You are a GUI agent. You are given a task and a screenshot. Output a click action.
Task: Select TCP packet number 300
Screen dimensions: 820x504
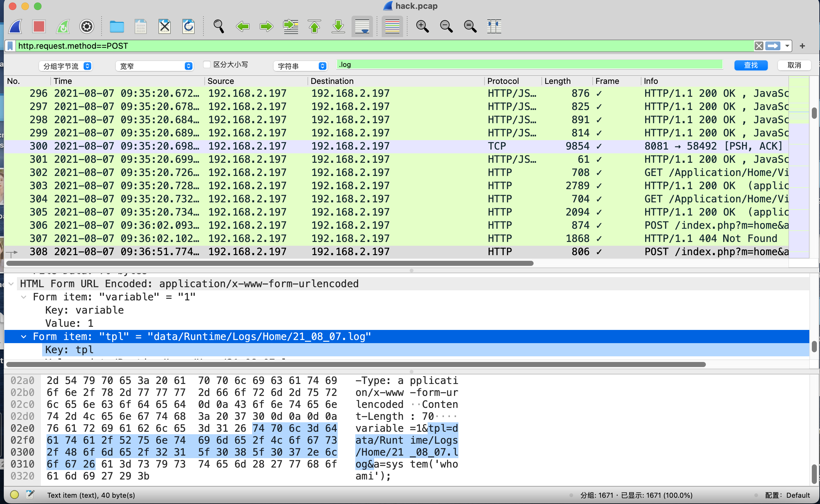pos(396,146)
